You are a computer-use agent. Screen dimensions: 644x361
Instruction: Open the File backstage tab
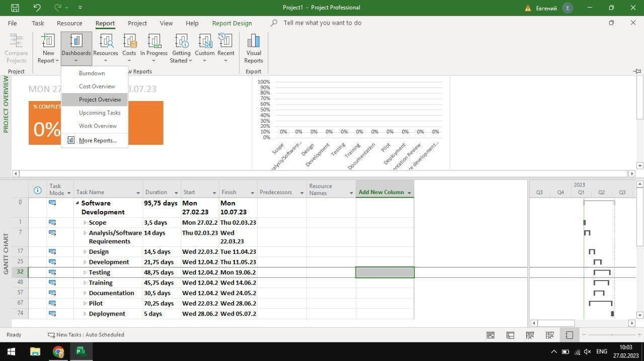[x=13, y=23]
